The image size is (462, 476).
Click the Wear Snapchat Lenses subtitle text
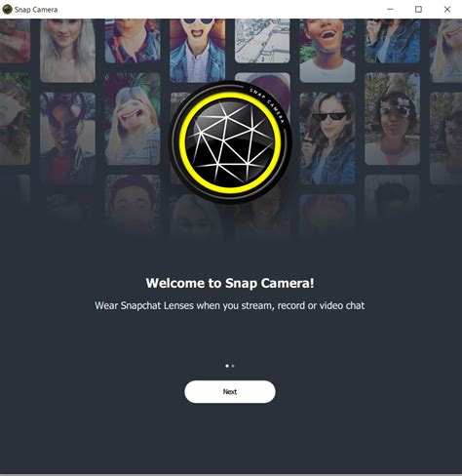tap(230, 305)
